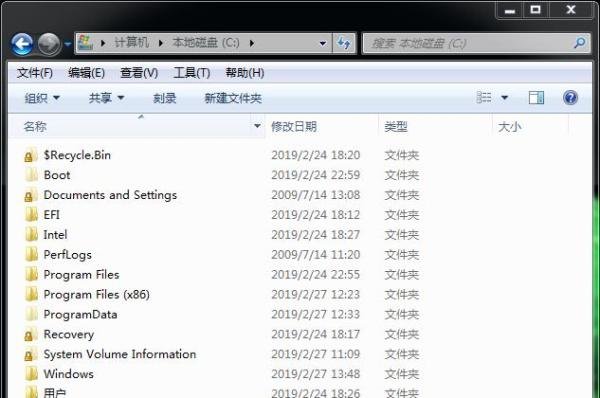Maximize the Explorer window
600x398 pixels.
click(535, 10)
